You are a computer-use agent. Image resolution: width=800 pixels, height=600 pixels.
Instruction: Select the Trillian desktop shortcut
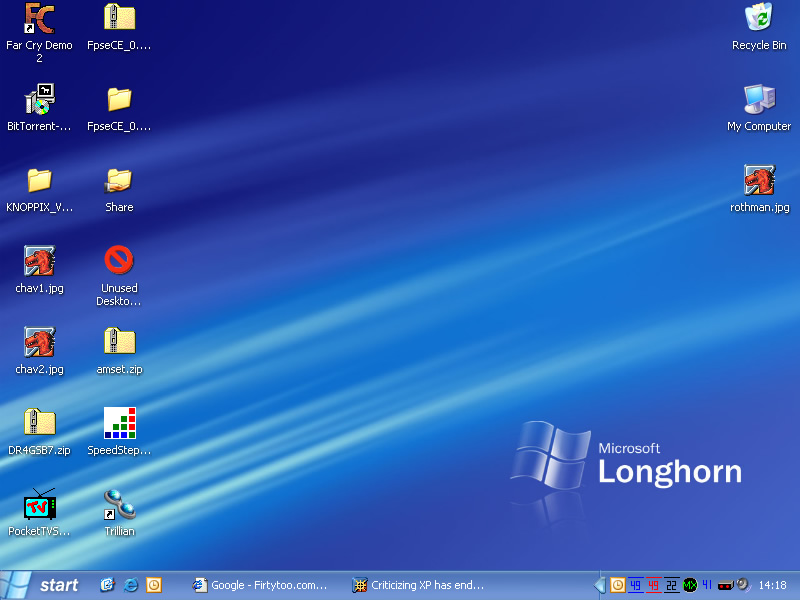click(x=119, y=504)
